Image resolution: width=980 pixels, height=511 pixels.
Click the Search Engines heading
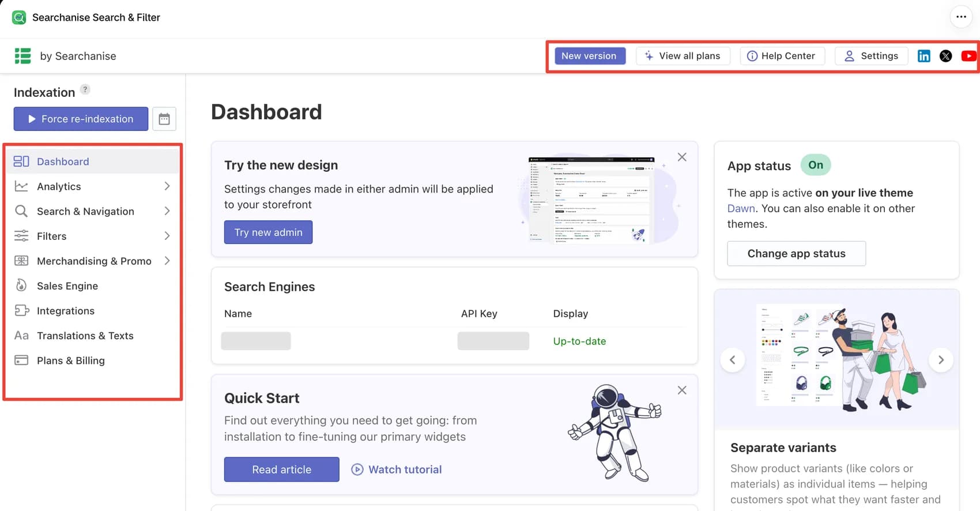(269, 287)
